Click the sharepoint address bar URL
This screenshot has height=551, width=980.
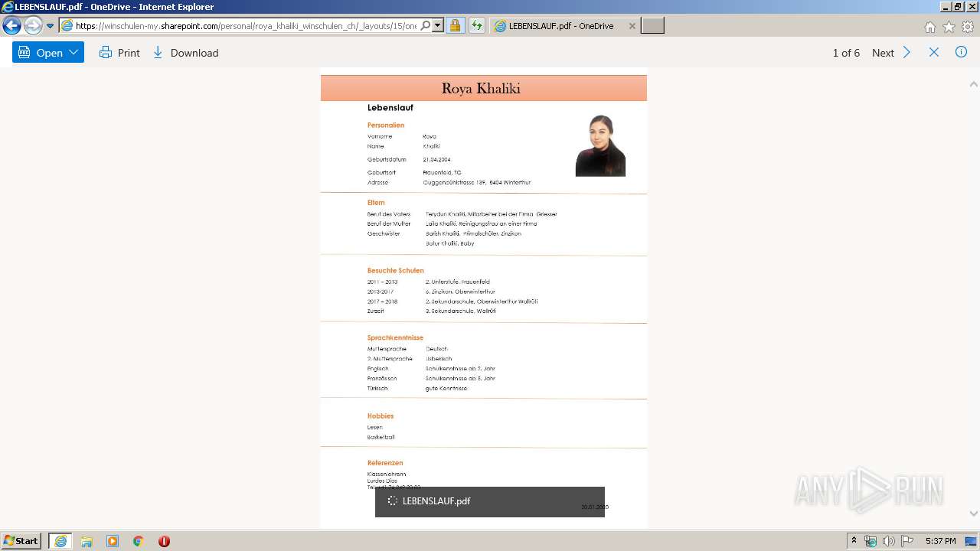pos(245,26)
